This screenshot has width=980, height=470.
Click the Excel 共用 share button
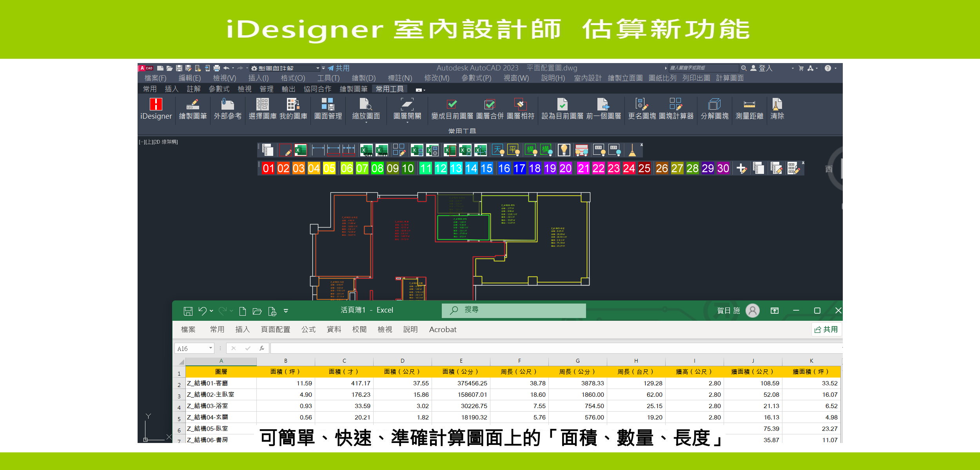pos(826,329)
